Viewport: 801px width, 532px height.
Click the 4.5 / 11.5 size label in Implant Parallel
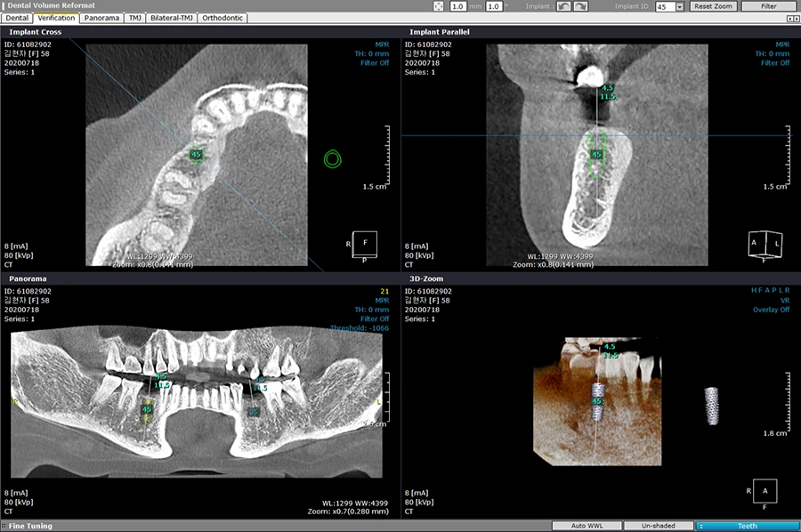(x=607, y=93)
